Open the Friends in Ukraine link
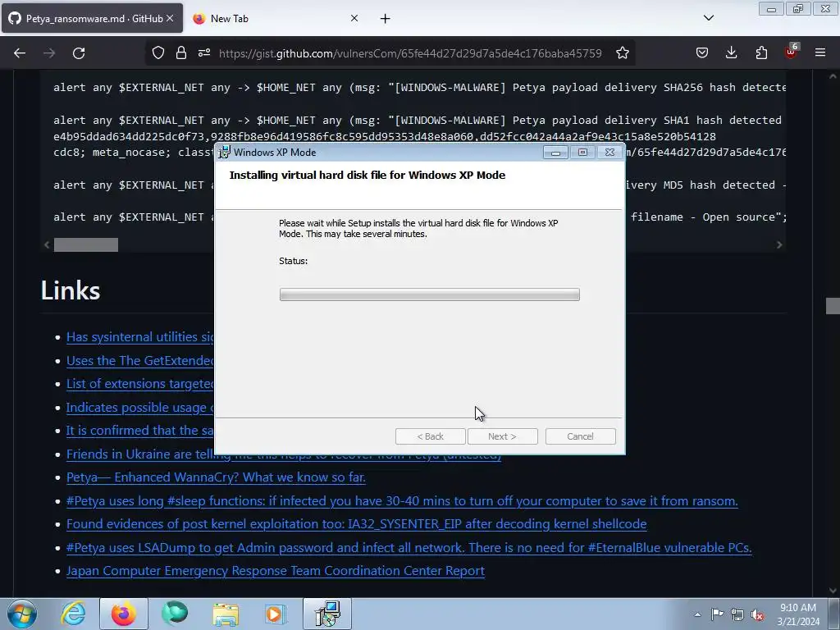 point(139,454)
